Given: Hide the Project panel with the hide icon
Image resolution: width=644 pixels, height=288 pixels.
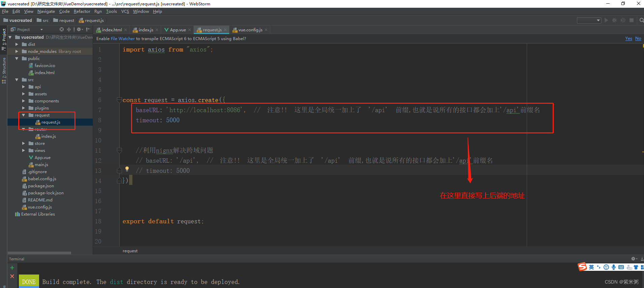Looking at the screenshot, I should click(x=88, y=30).
